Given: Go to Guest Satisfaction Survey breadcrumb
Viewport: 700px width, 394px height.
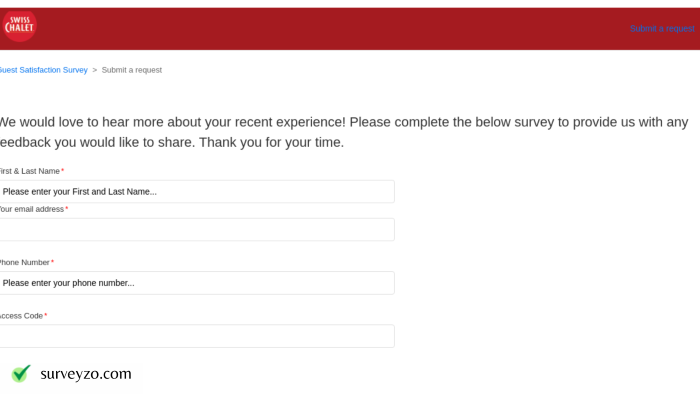Looking at the screenshot, I should 44,70.
